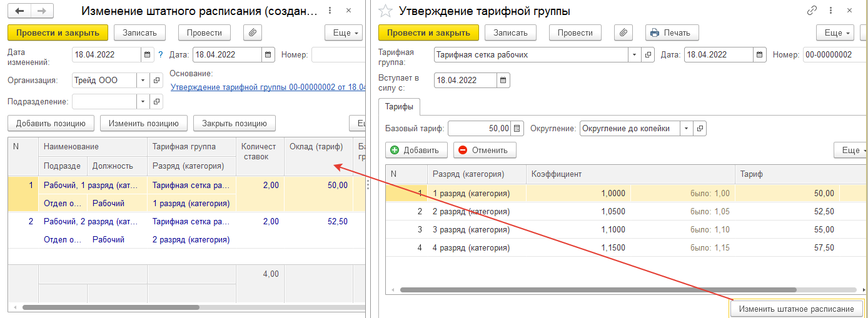Select row Рабочий, 2 разряд in left table
This screenshot has height=318, width=868.
[186, 230]
